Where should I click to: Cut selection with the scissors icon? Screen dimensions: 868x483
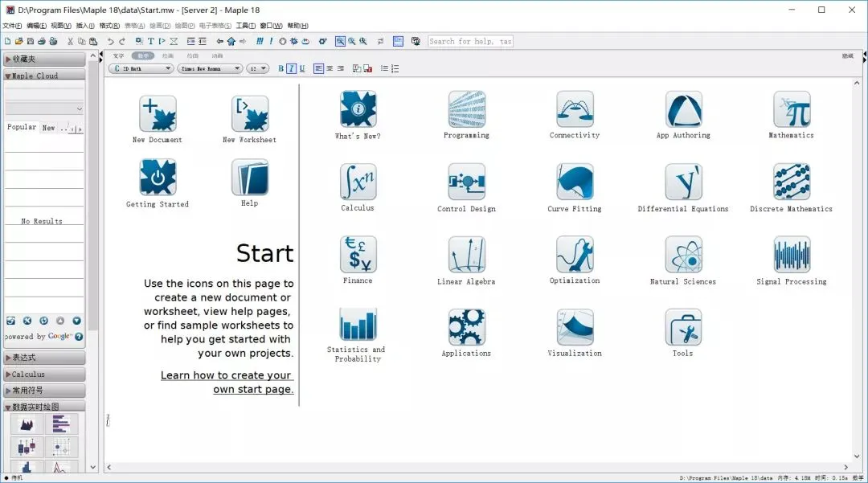click(70, 41)
